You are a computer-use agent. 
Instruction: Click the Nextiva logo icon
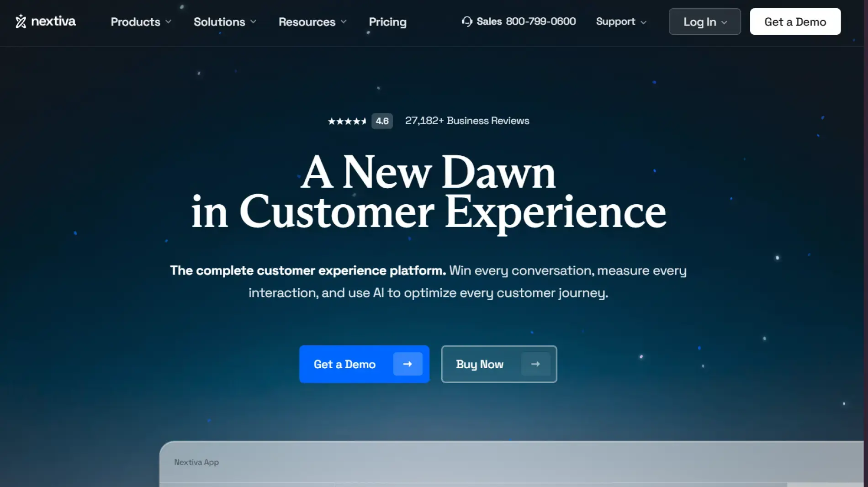coord(21,21)
